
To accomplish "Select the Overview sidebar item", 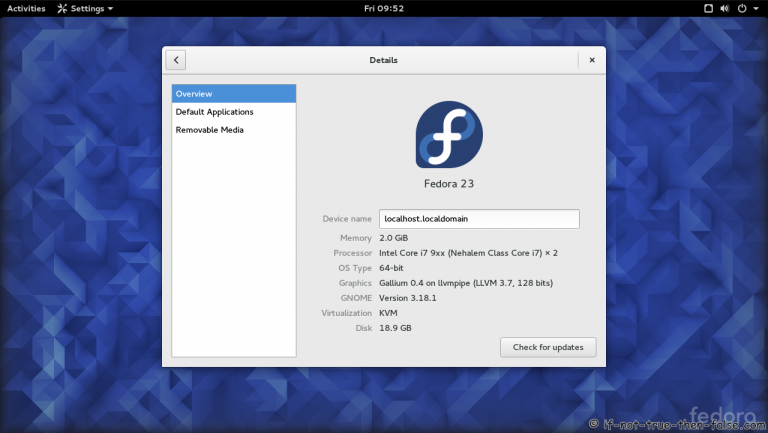I will click(234, 94).
